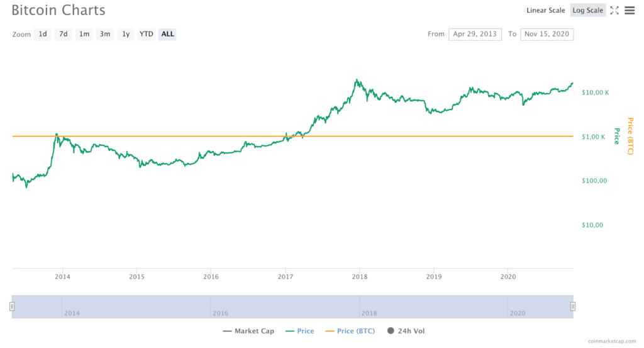Open the coinmarketcap.com credit link
This screenshot has width=644, height=348.
(611, 342)
